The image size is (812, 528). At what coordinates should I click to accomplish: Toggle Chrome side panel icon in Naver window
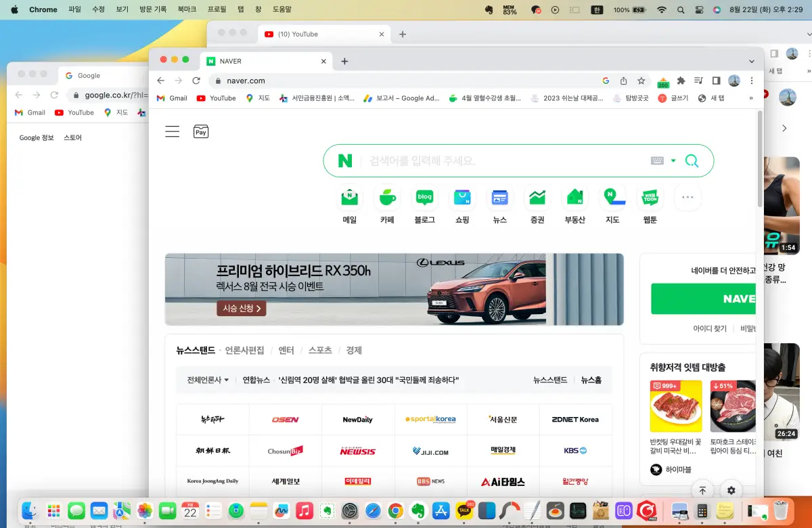pyautogui.click(x=717, y=81)
